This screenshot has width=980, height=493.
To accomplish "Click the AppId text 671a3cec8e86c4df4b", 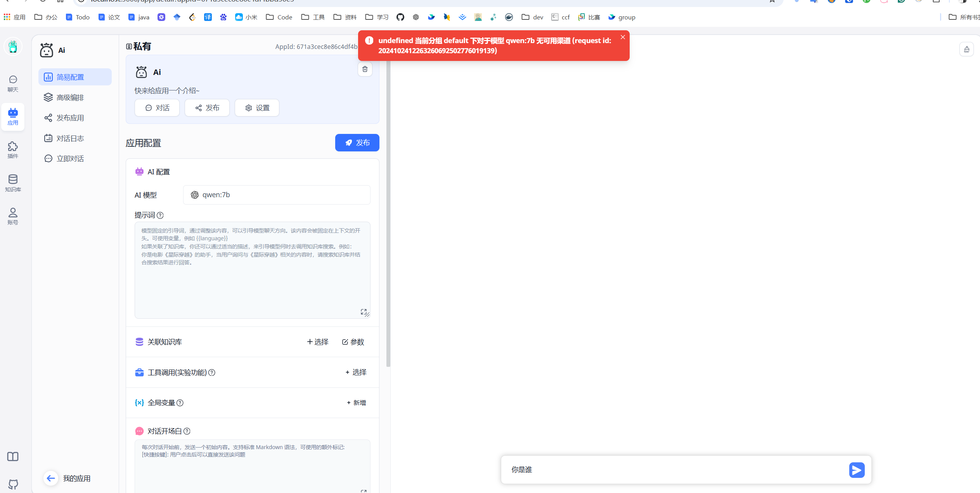I will click(x=317, y=47).
